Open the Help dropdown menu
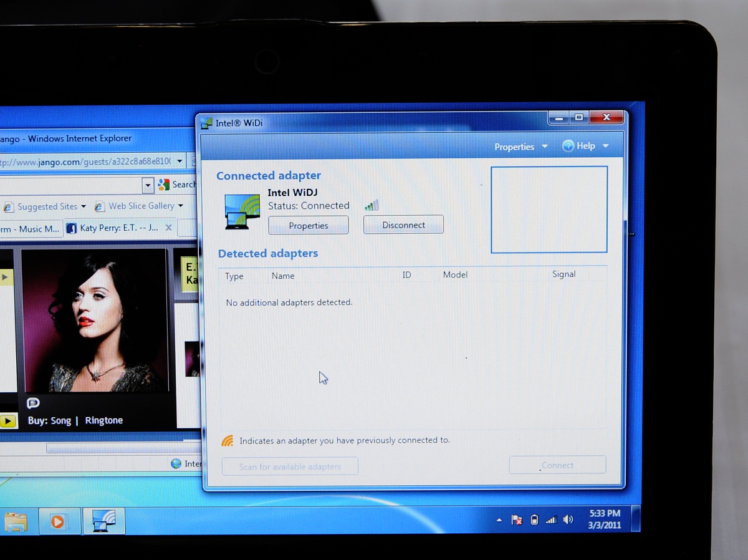 tap(585, 146)
